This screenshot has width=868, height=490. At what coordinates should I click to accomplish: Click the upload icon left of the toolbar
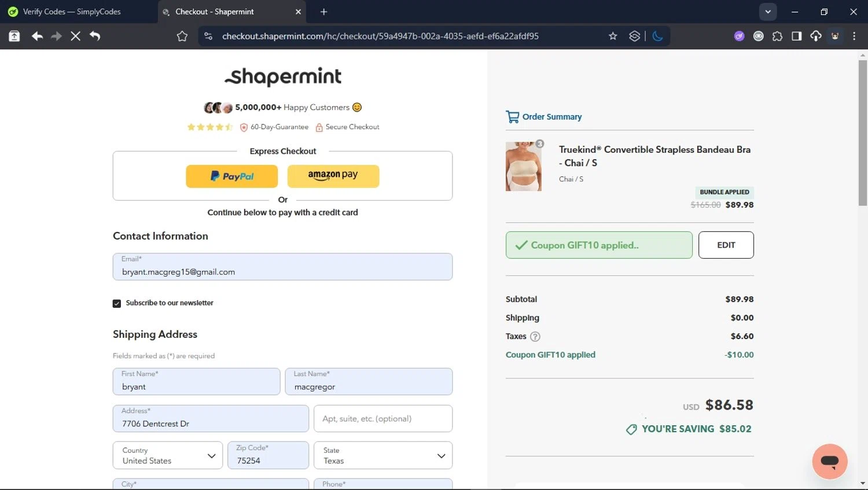14,36
